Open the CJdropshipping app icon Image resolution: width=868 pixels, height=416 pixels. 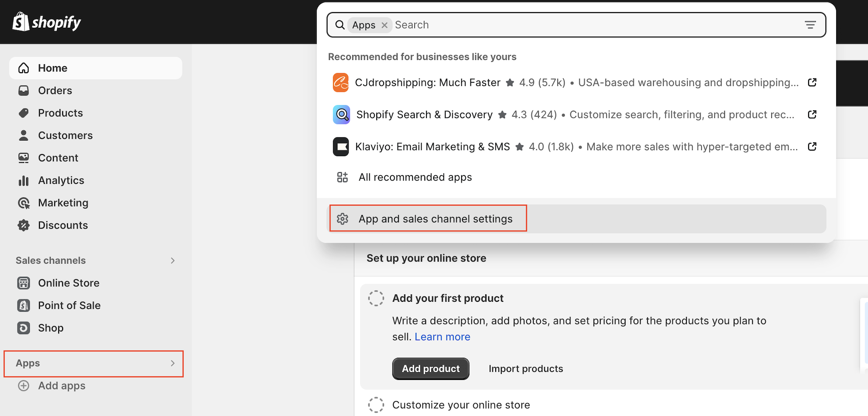tap(340, 83)
